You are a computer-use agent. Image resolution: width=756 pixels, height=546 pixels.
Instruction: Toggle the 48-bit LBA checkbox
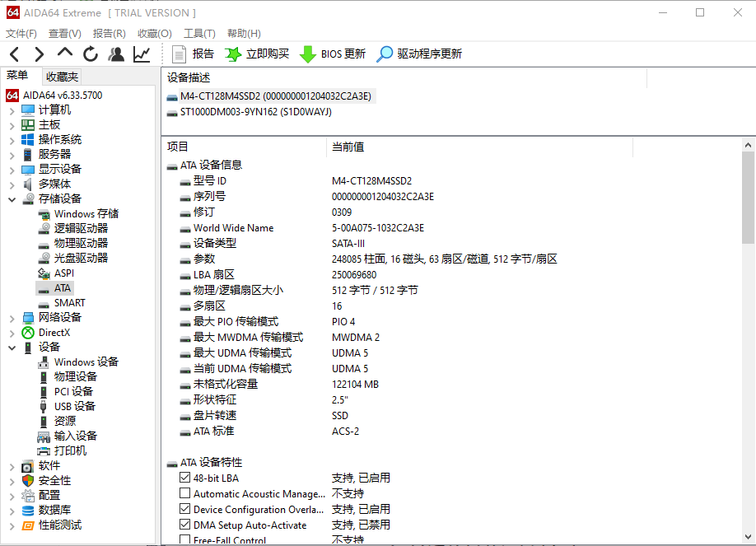click(184, 478)
